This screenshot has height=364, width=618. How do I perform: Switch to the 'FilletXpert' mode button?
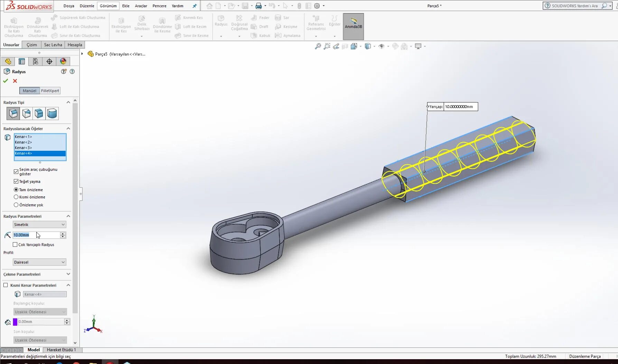point(50,91)
